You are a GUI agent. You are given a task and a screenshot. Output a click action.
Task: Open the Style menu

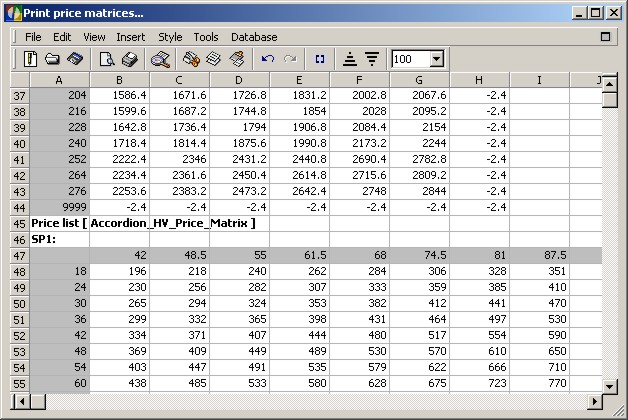click(x=170, y=37)
